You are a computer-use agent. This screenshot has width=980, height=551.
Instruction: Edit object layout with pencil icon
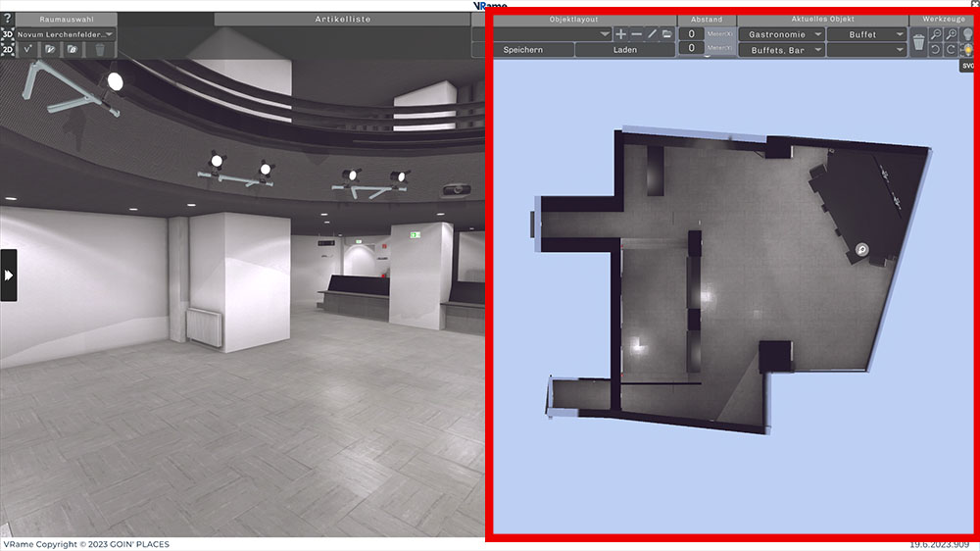[x=652, y=34]
